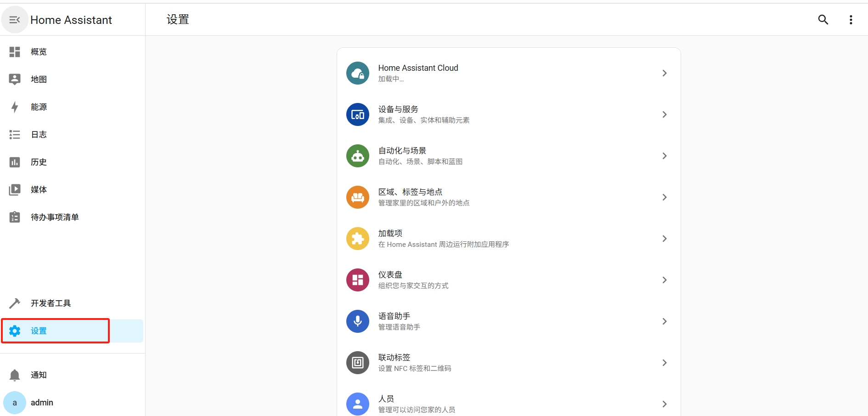This screenshot has height=416, width=868.
Task: Expand the 设备与服务 row chevron
Action: click(x=665, y=114)
